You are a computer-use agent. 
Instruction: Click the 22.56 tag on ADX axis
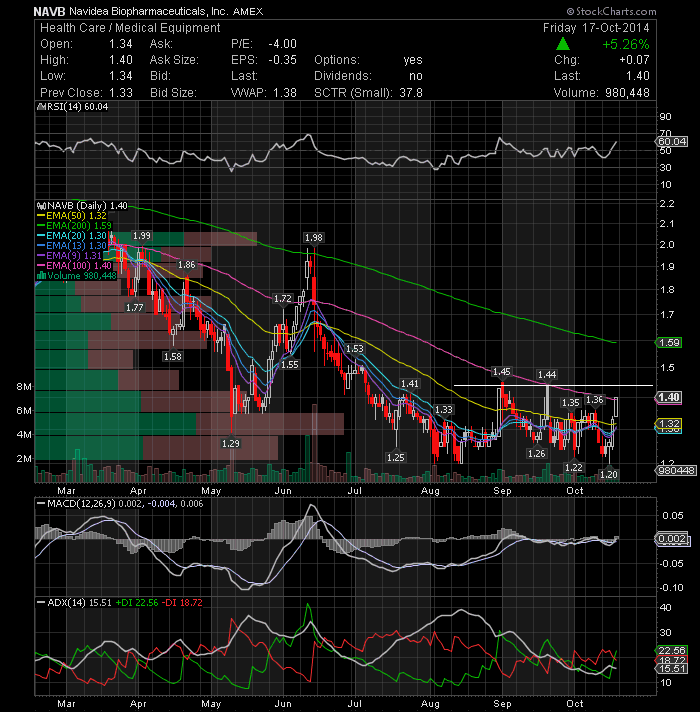point(672,650)
